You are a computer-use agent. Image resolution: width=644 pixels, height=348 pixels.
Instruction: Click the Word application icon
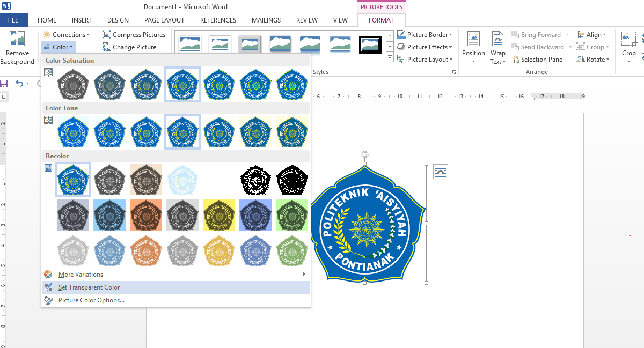6,6
